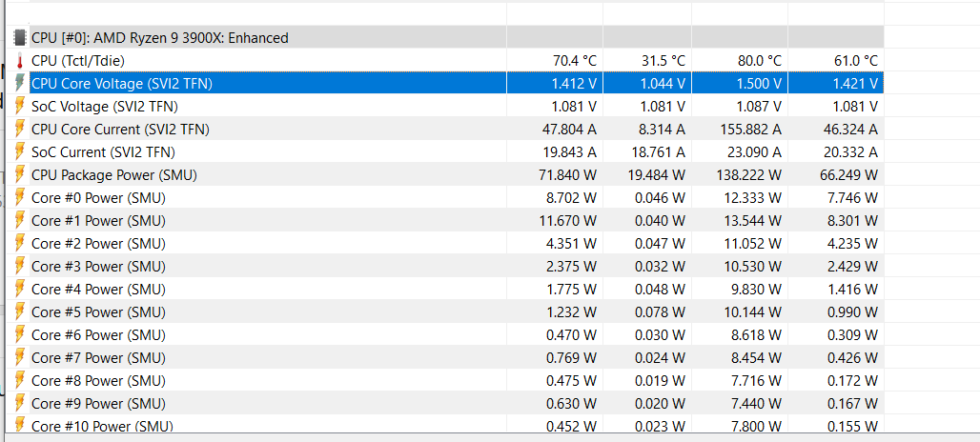Click the lightning icon beside Core #8 Power
This screenshot has width=980, height=442.
point(20,381)
